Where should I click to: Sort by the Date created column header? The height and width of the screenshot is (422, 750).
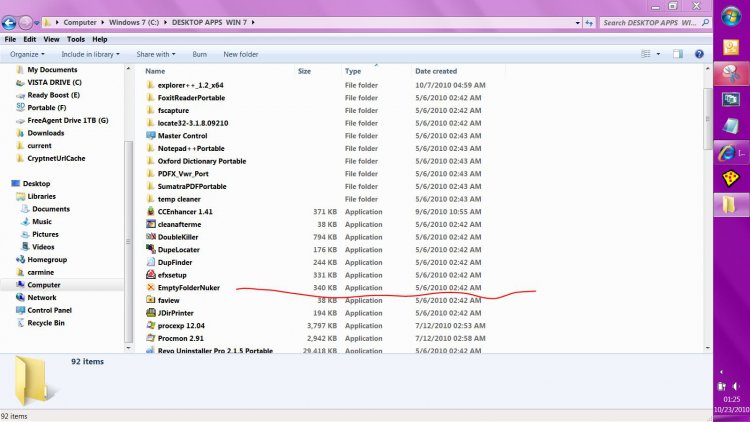pos(436,71)
